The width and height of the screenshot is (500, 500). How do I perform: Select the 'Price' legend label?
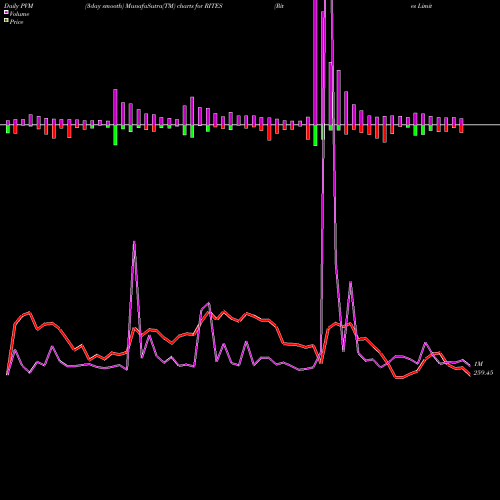16,22
